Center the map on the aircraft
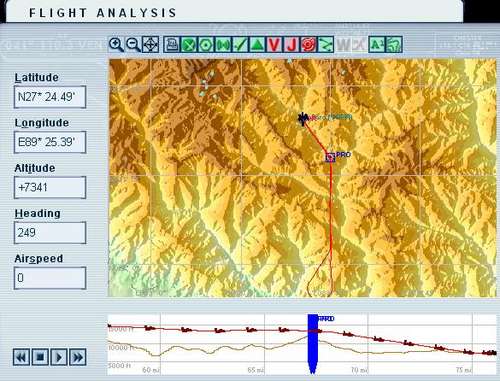Image resolution: width=500 pixels, height=381 pixels. coord(150,44)
